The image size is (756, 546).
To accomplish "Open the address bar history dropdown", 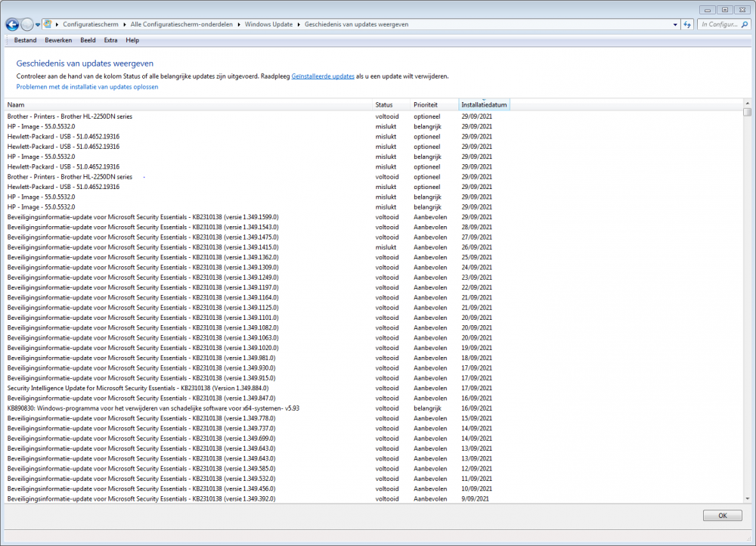I will [675, 24].
